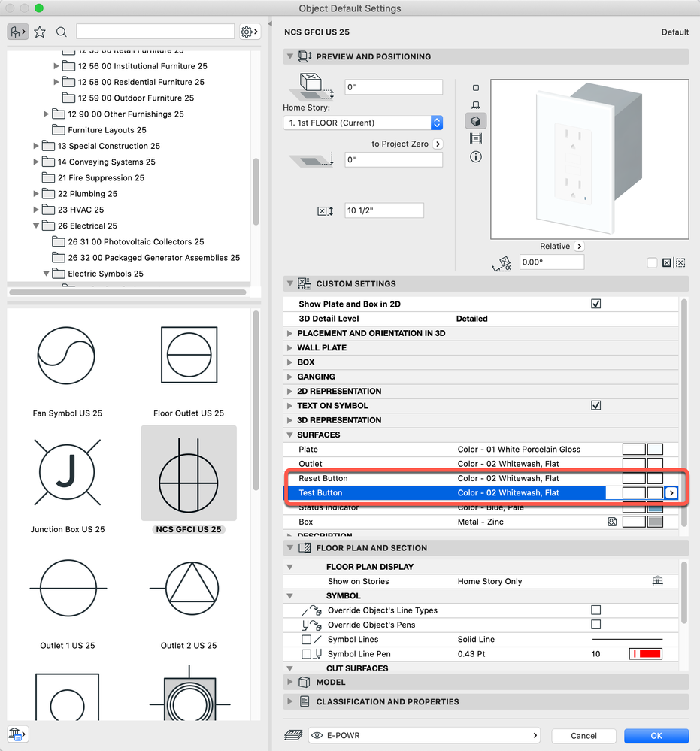Screen dimensions: 700x751
Task: Click the Show on Stories house icon
Action: 657,581
